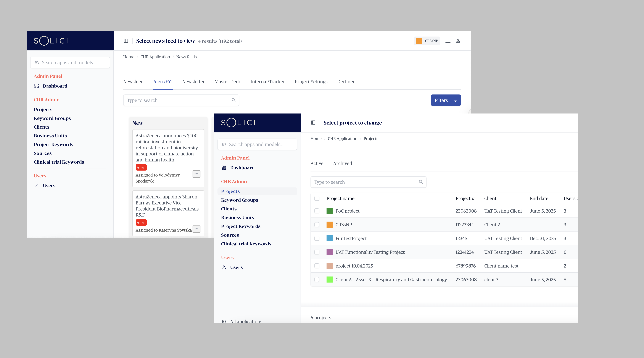Open more options on Sharon Barr appointment card
The width and height of the screenshot is (644, 358).
[x=196, y=229]
